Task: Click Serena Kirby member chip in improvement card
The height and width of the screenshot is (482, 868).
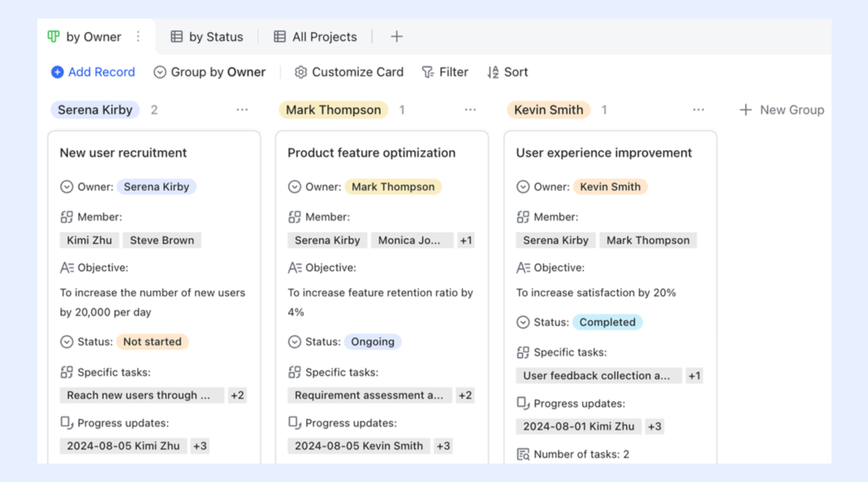Action: (556, 240)
